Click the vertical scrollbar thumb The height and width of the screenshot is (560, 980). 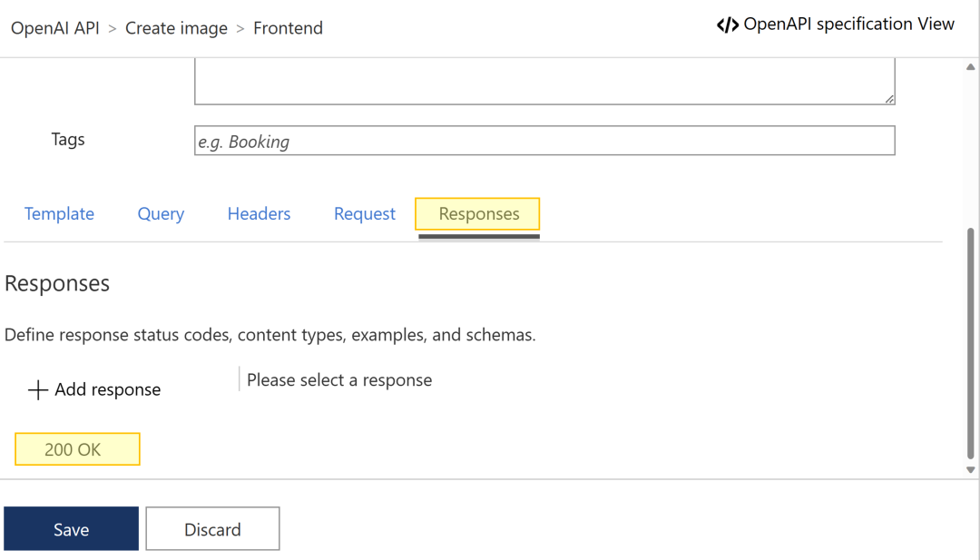click(x=970, y=345)
